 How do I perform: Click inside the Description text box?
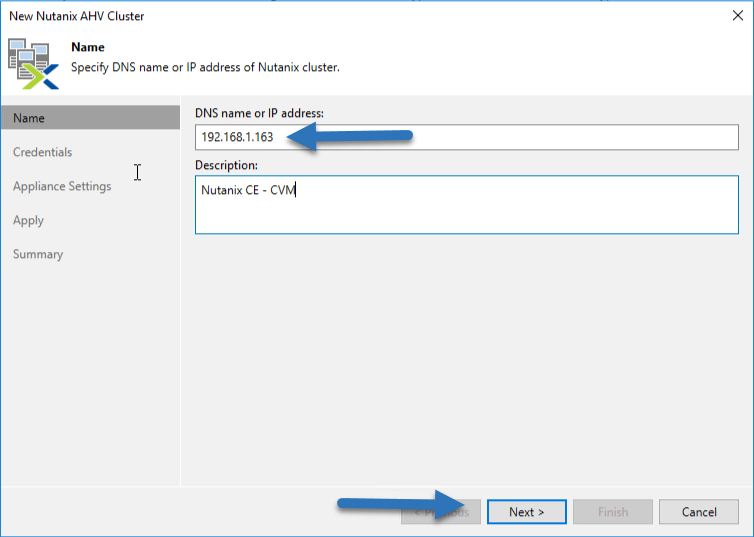(466, 205)
